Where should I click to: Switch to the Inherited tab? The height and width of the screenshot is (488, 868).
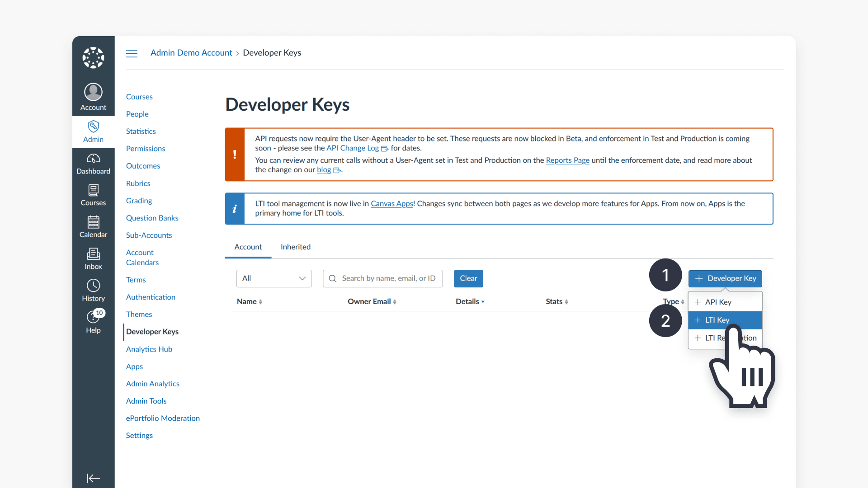coord(295,247)
